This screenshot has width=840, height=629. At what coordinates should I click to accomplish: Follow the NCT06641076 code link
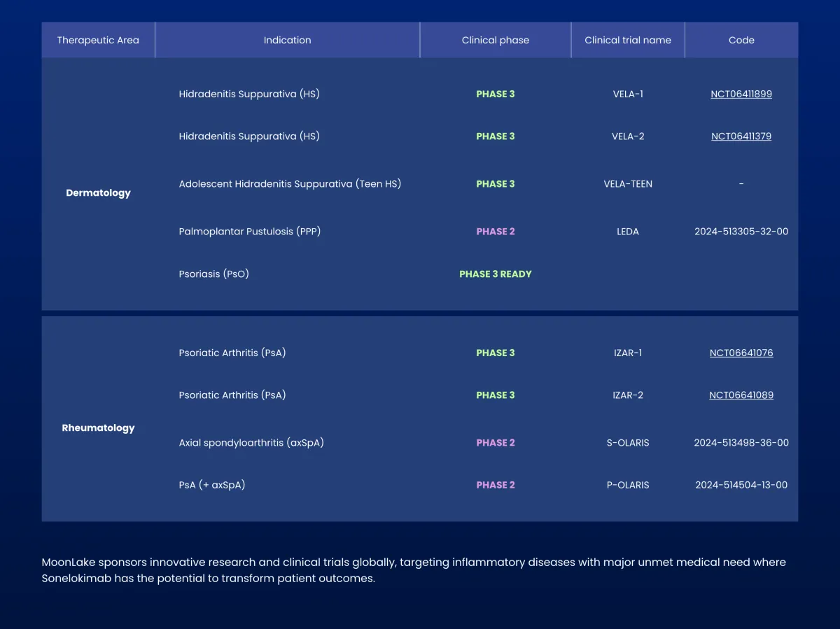741,353
